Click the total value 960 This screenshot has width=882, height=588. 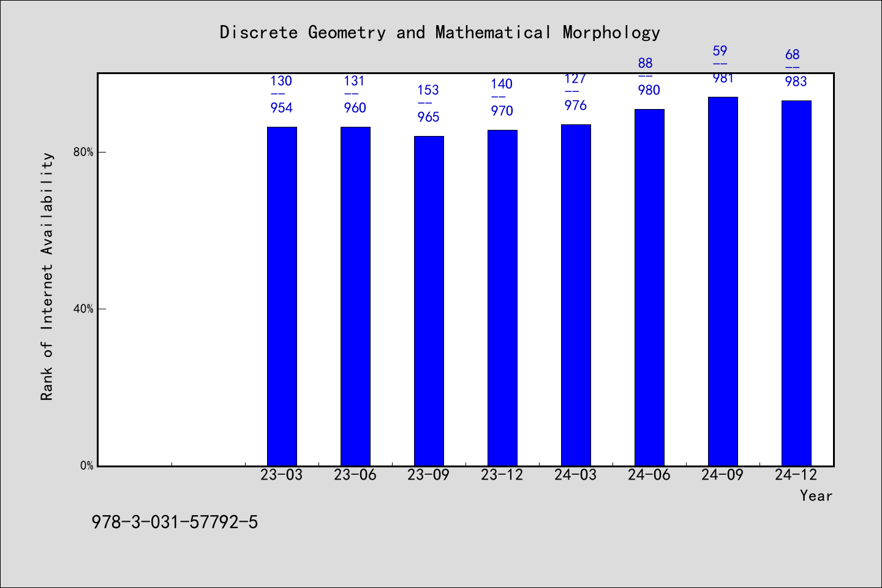[x=355, y=108]
